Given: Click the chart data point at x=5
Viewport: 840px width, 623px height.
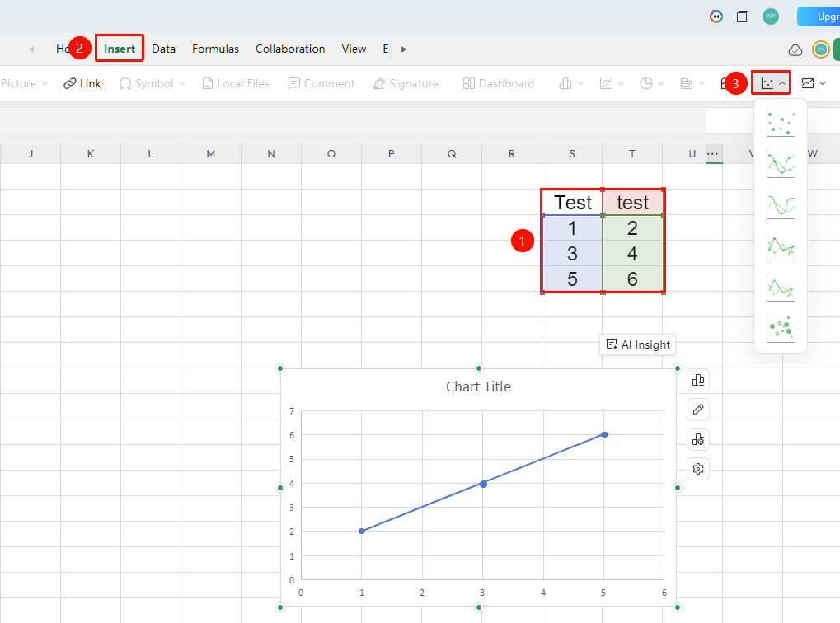Looking at the screenshot, I should (x=604, y=434).
